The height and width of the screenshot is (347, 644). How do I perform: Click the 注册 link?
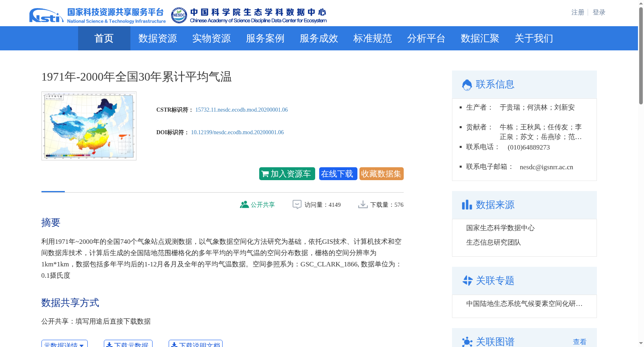click(x=578, y=12)
